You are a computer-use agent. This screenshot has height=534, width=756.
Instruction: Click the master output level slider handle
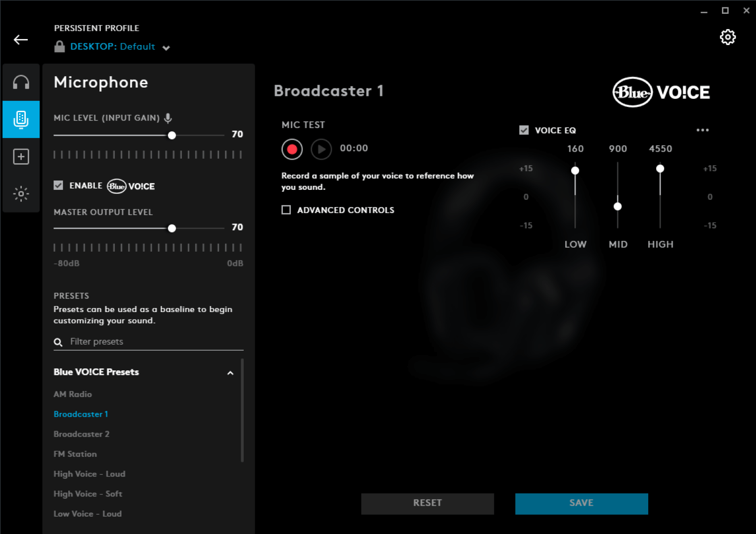tap(172, 228)
